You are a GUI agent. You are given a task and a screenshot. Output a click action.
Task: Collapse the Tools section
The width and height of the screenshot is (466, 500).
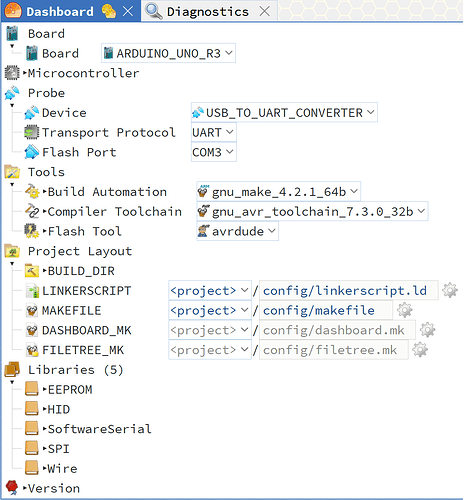(x=12, y=185)
